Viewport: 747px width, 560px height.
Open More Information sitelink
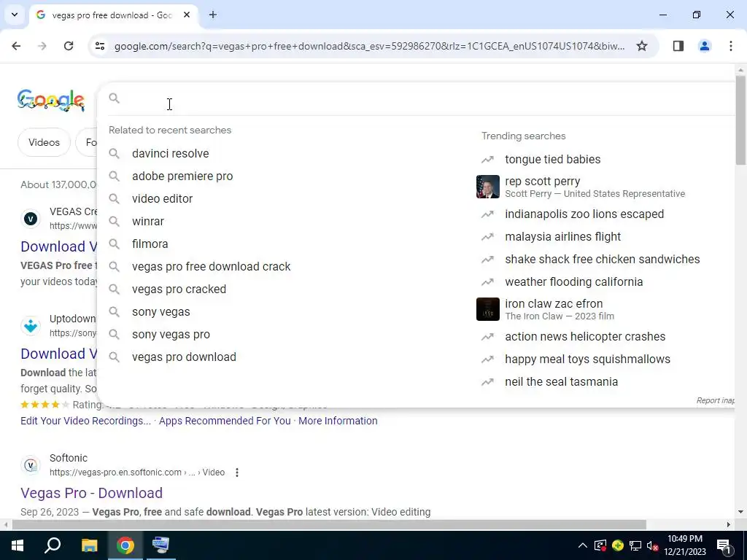338,421
